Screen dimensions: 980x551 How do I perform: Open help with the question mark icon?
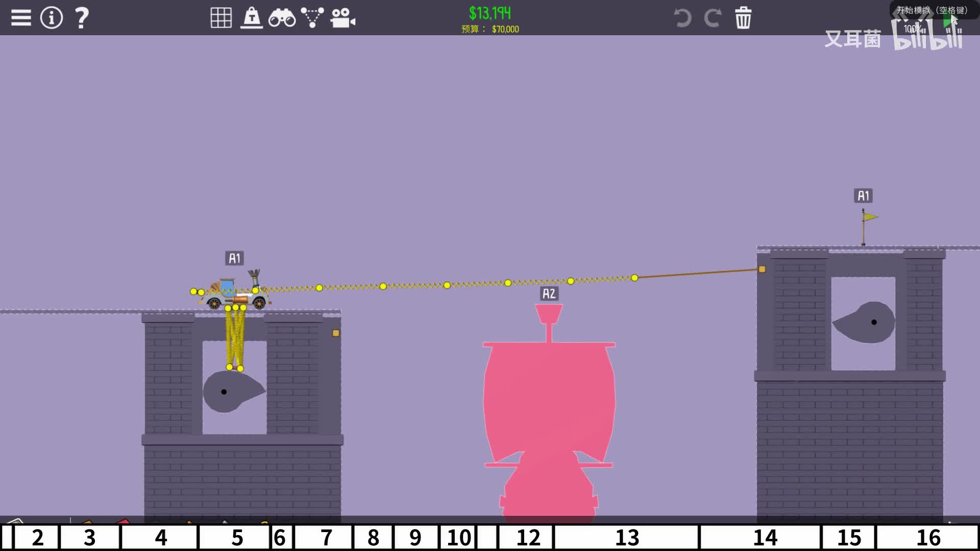point(82,18)
